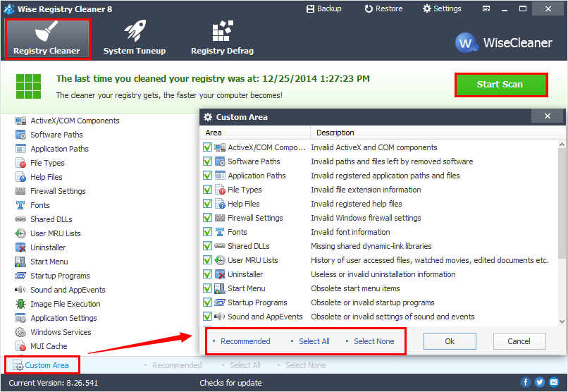568x392 pixels.
Task: Open the Registry Cleaner tab
Action: (x=47, y=39)
